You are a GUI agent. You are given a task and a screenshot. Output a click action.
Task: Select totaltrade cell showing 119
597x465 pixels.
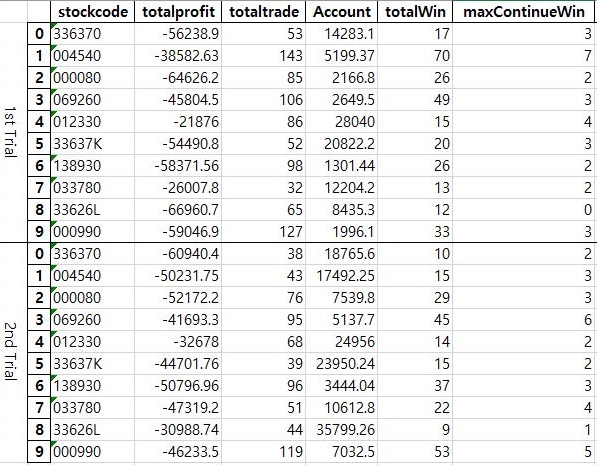coord(263,452)
